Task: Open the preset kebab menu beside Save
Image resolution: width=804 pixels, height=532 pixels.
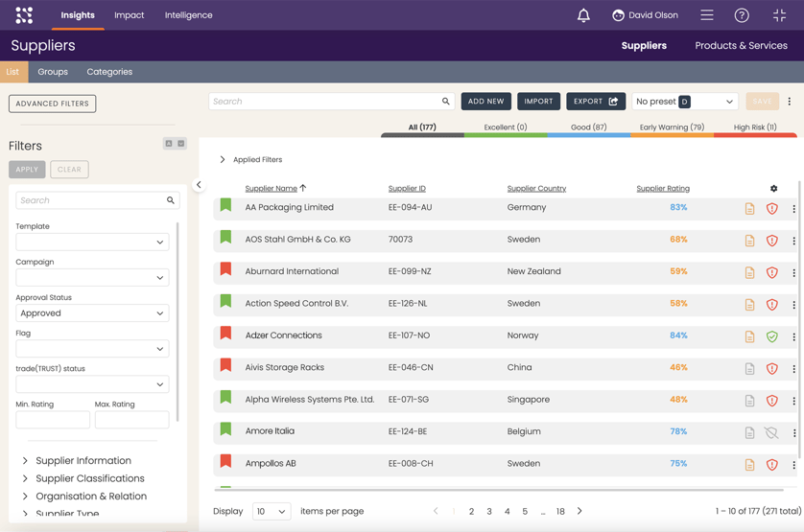Action: coord(790,102)
